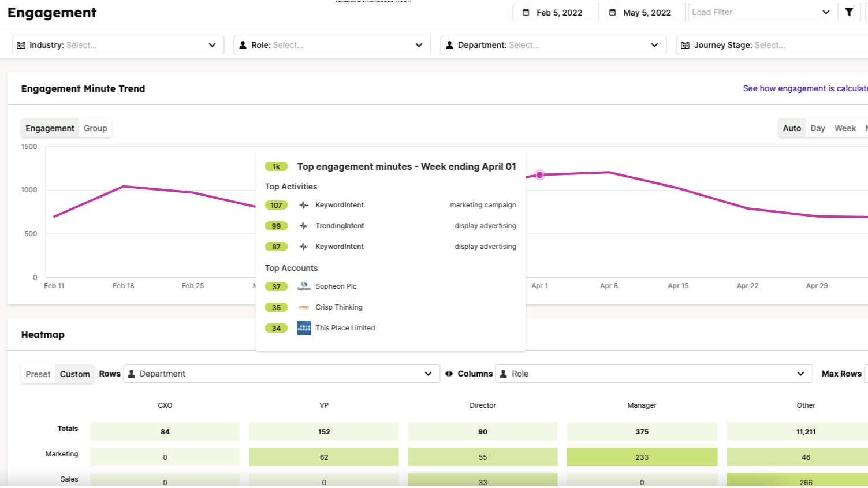This screenshot has height=488, width=868.
Task: Open the engagement calculation help link
Action: pos(804,88)
